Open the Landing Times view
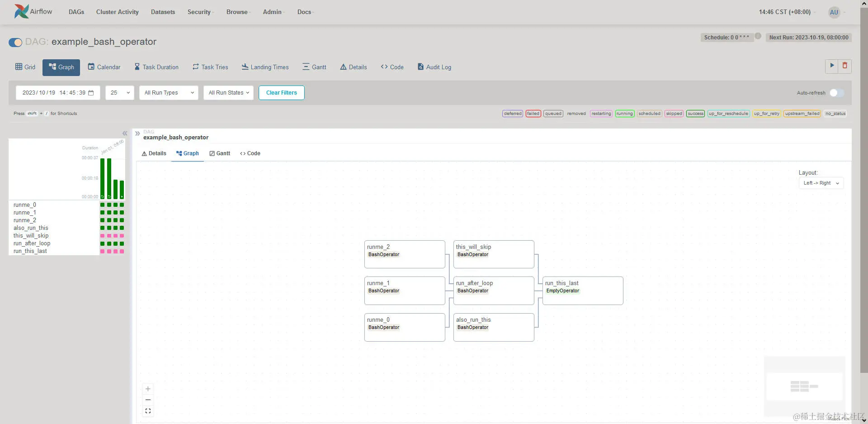Viewport: 868px width, 424px height. pos(265,67)
